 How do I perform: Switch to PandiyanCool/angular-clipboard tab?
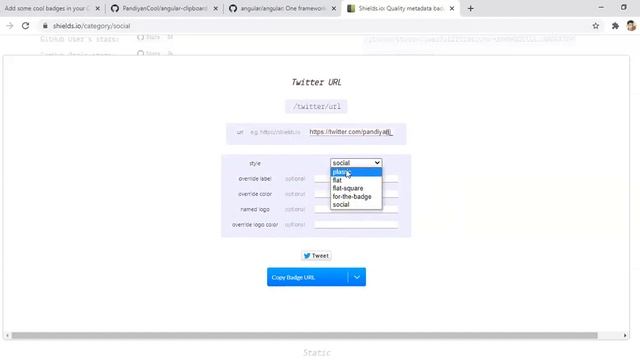click(164, 8)
